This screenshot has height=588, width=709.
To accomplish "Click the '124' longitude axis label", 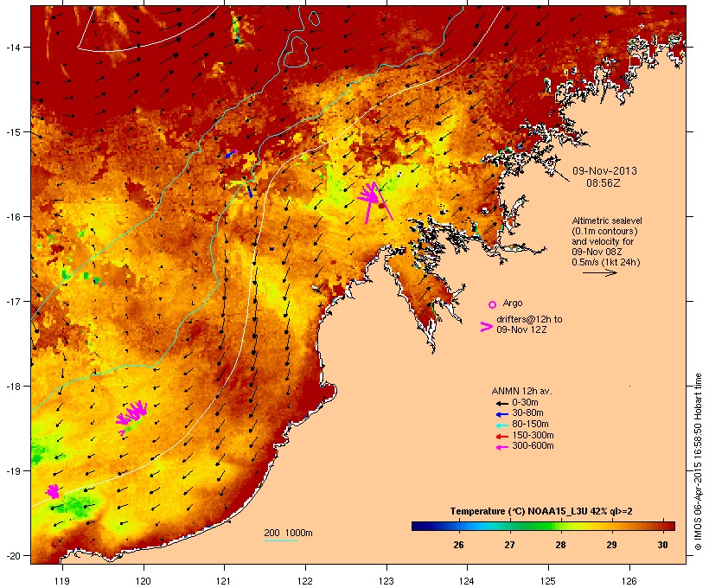I will [467, 581].
